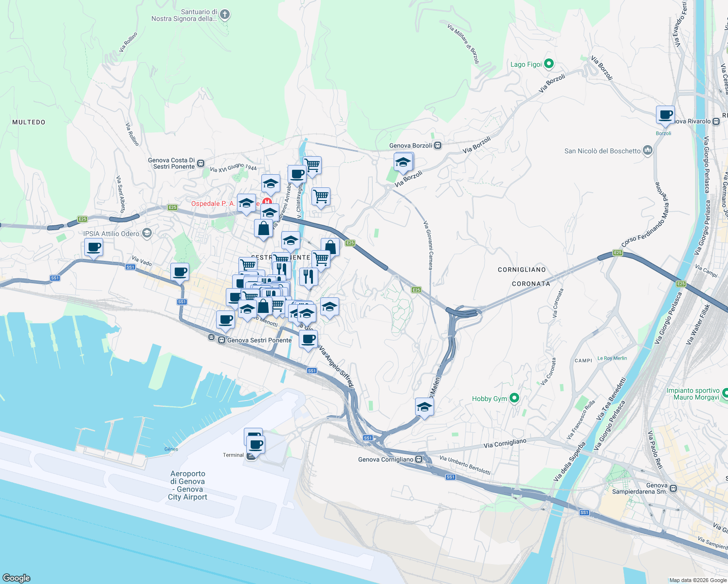Screen dimensions: 728x584
Task: Click the shopping cart pin above Via Chiaravagna
Action: tap(312, 165)
